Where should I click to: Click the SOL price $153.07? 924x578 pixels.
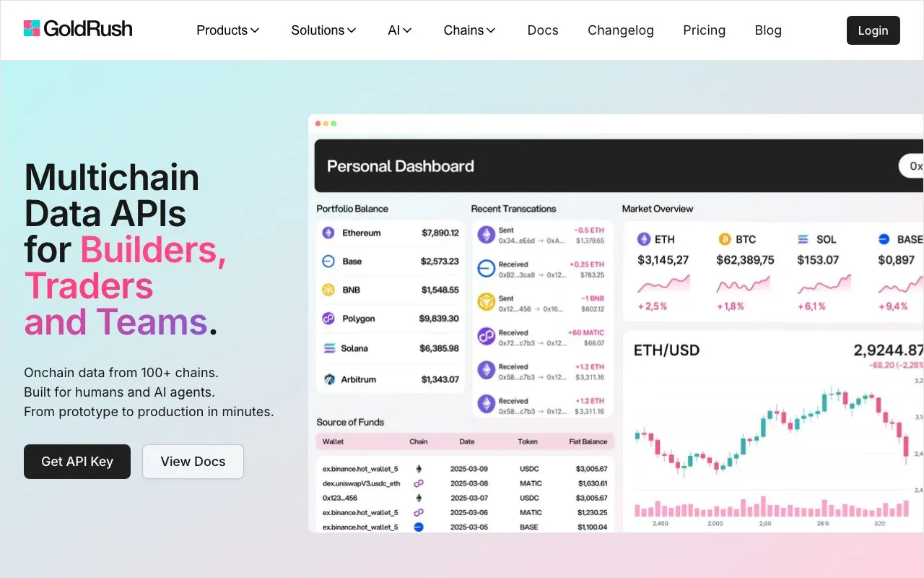pyautogui.click(x=819, y=260)
